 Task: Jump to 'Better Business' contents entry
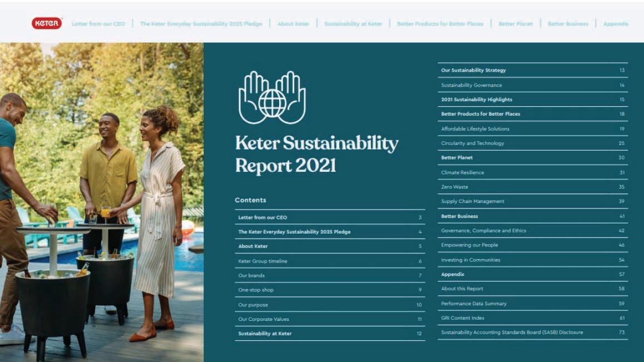coord(533,216)
